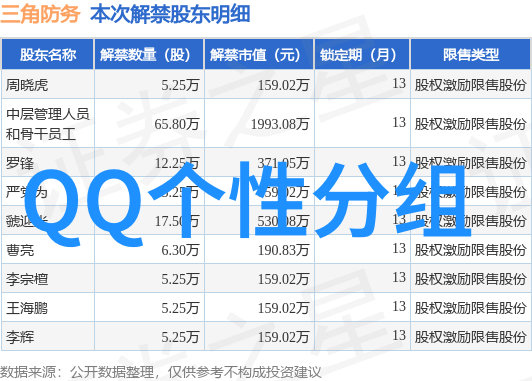Click the 65.80万 share count cell
The image size is (532, 381).
coord(176,124)
